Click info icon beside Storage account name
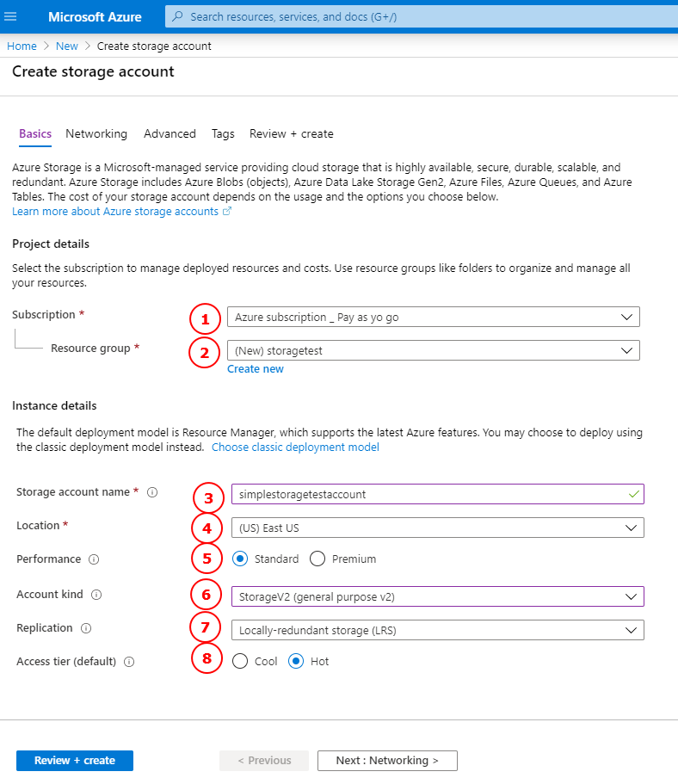 (x=152, y=493)
